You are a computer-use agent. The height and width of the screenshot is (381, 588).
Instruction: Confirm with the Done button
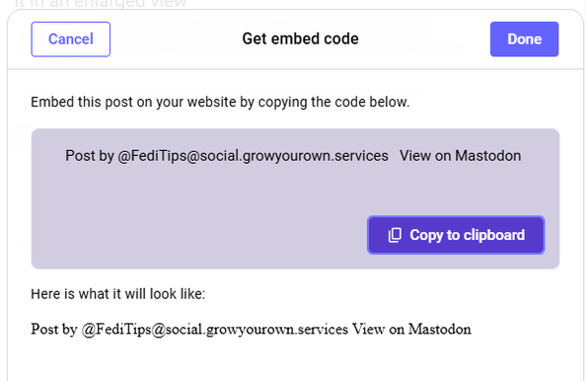tap(524, 39)
